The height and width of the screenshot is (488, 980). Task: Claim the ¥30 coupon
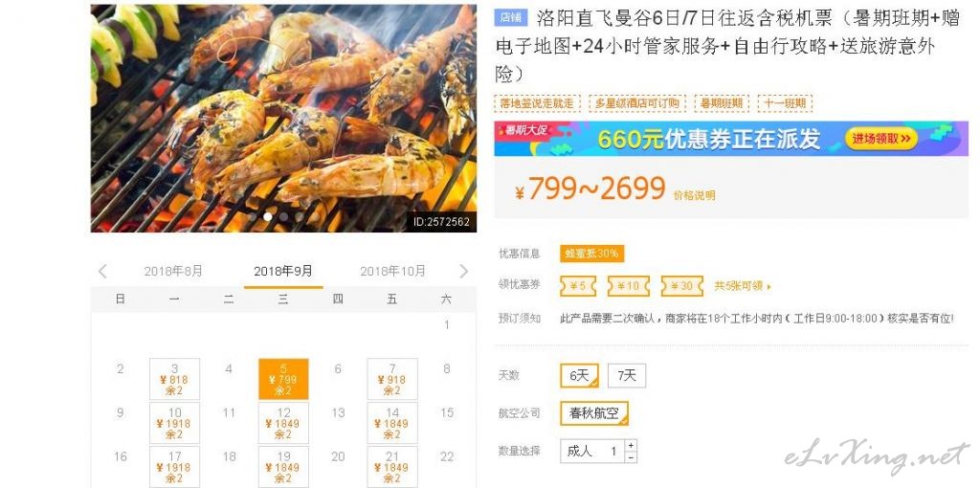[681, 286]
